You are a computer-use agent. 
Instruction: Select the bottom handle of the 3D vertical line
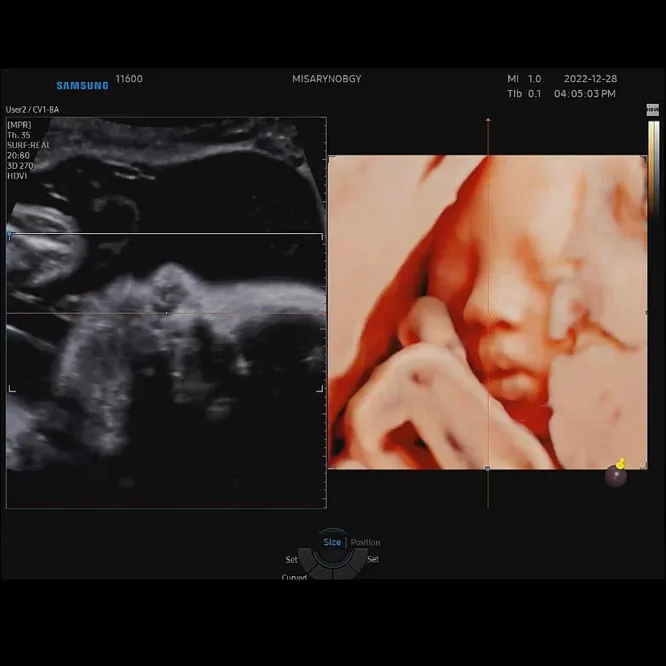pyautogui.click(x=488, y=468)
